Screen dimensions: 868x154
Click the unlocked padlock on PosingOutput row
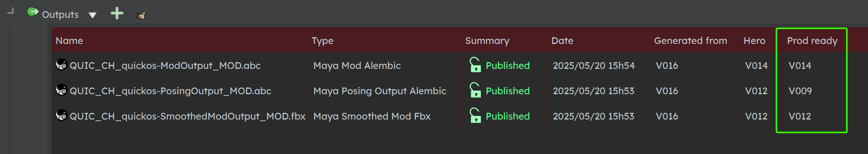click(x=475, y=90)
